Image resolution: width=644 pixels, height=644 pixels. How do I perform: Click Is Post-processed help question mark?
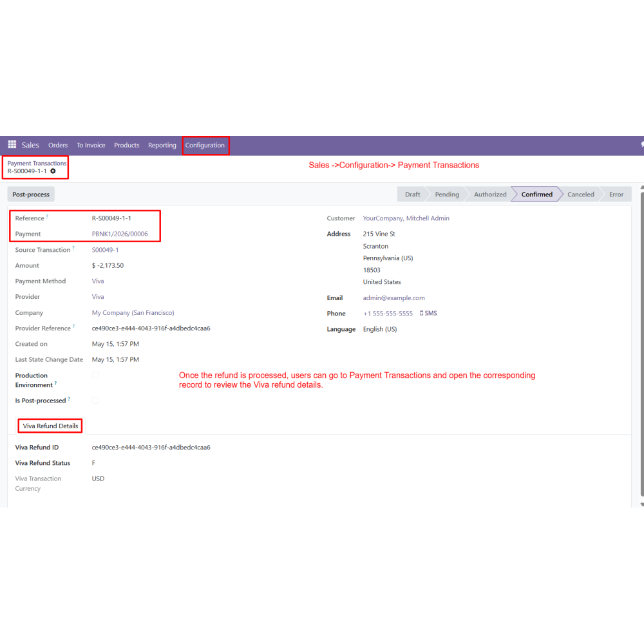(x=69, y=399)
